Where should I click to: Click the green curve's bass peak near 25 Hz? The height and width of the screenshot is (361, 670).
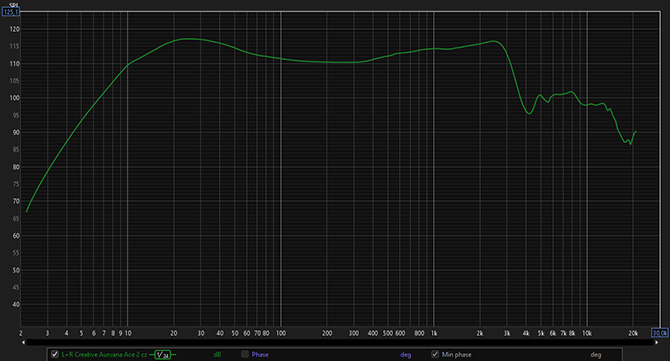[187, 39]
